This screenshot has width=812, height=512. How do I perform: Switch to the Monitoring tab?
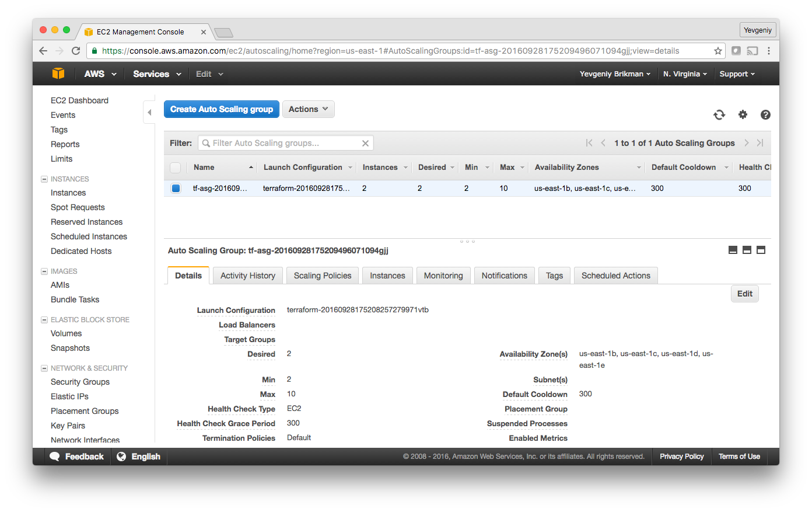coord(443,276)
